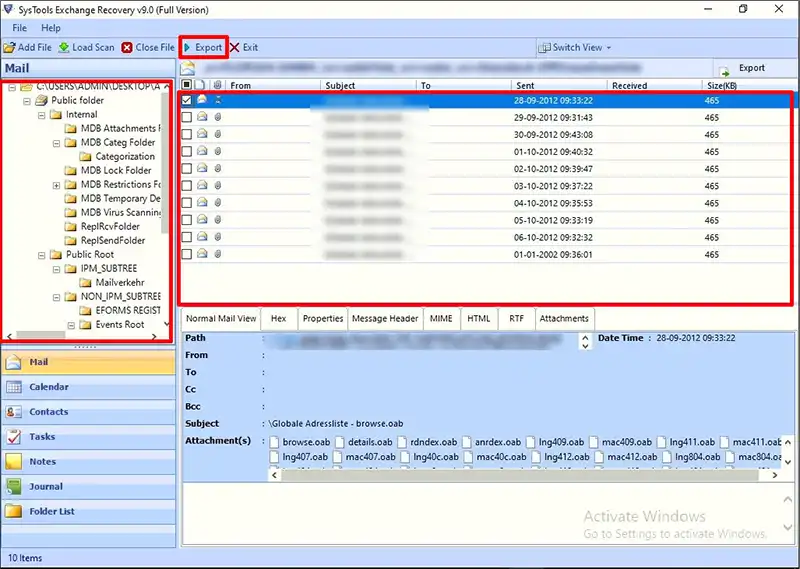Sort the mail list by Subject column
The image size is (800, 569).
click(x=369, y=86)
